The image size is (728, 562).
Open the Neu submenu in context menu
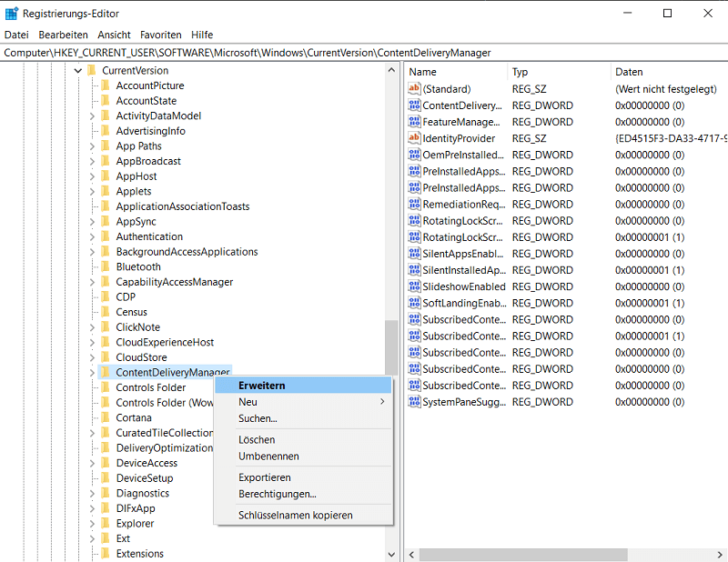303,402
